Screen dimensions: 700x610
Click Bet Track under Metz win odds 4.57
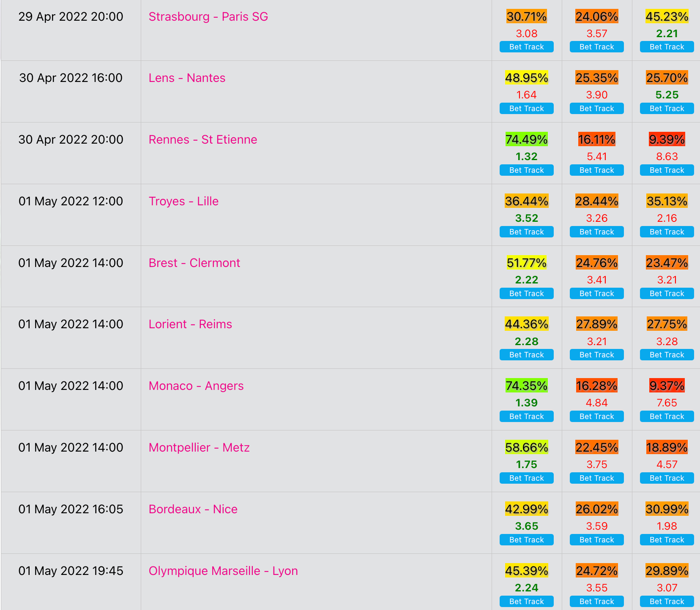coord(667,478)
